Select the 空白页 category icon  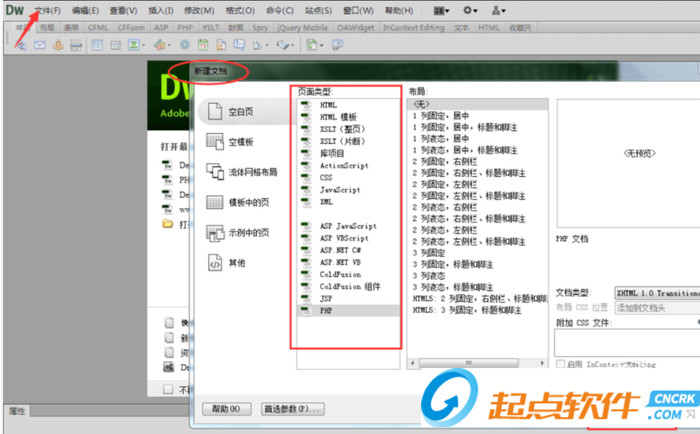tap(215, 111)
